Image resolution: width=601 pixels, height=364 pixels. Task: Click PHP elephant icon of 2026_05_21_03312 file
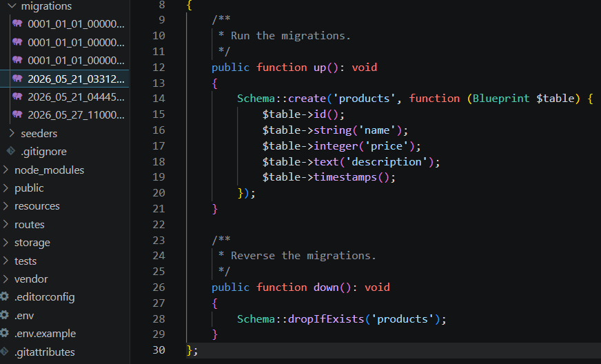17,79
